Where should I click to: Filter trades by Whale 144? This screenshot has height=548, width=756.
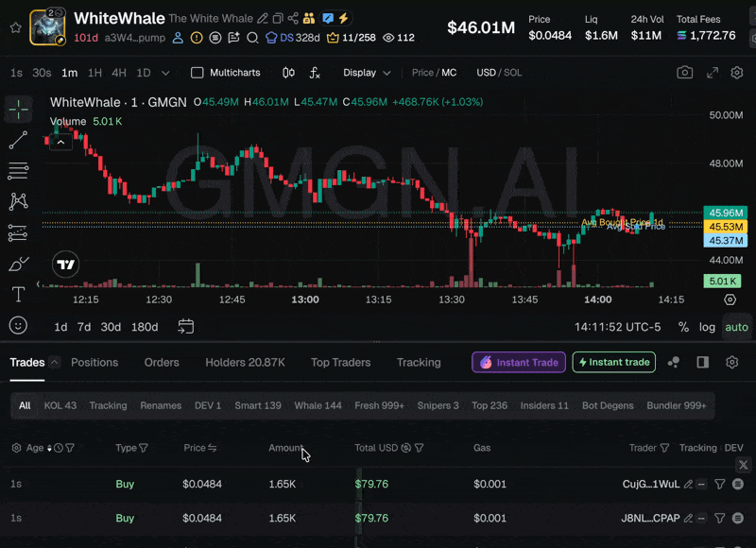click(318, 406)
